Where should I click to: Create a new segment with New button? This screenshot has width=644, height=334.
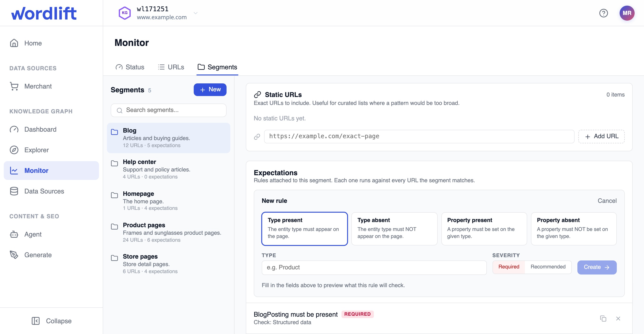(210, 89)
